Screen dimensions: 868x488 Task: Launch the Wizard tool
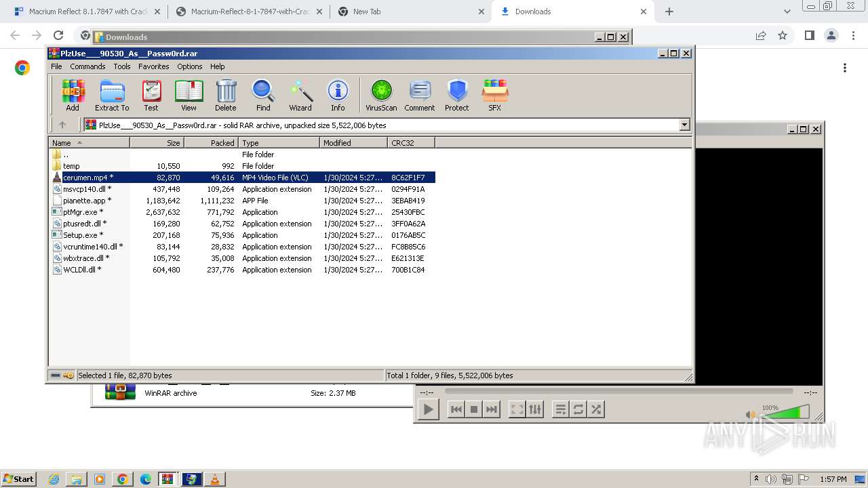[300, 95]
